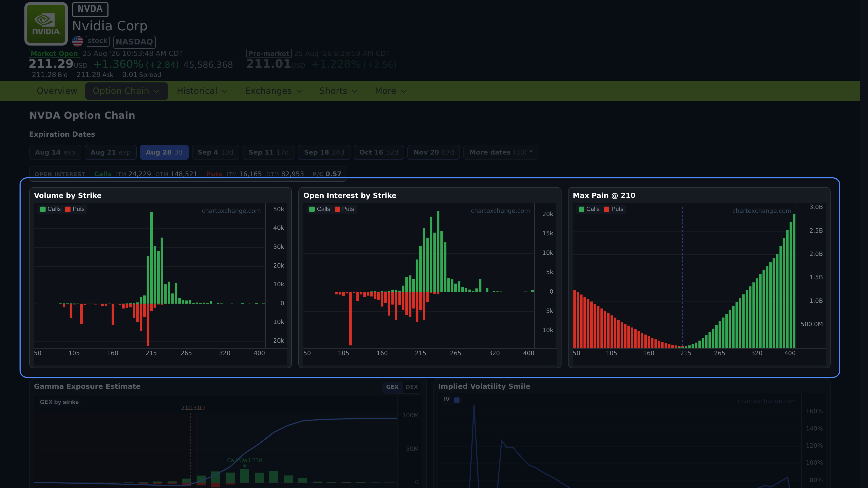The height and width of the screenshot is (488, 868).
Task: Switch gamma chart to GEX view
Action: tap(392, 387)
